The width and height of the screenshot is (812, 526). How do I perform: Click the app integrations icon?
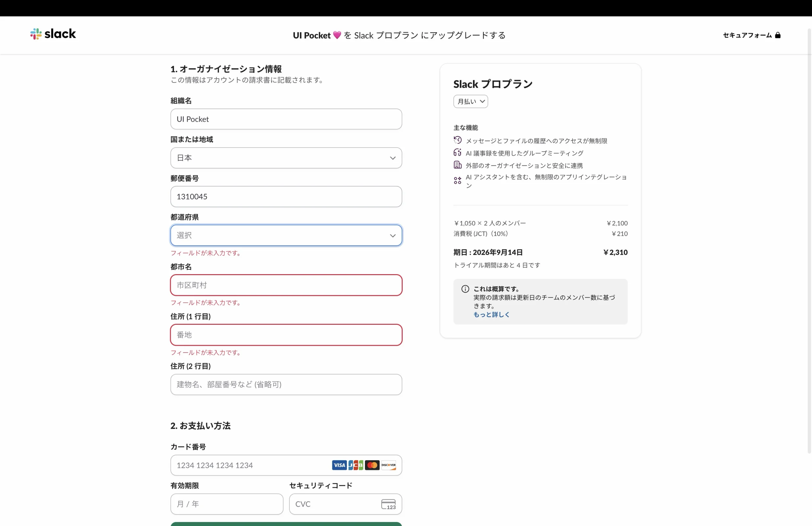[458, 181]
